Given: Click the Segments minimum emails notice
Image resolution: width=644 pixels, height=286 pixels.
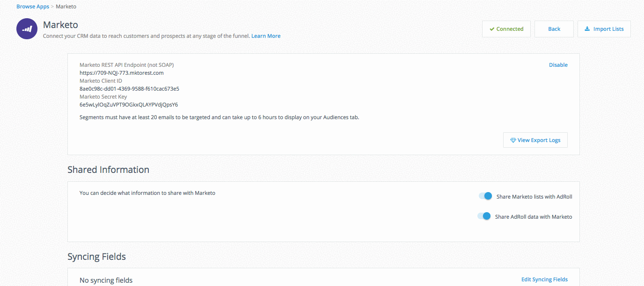Looking at the screenshot, I should [x=219, y=117].
